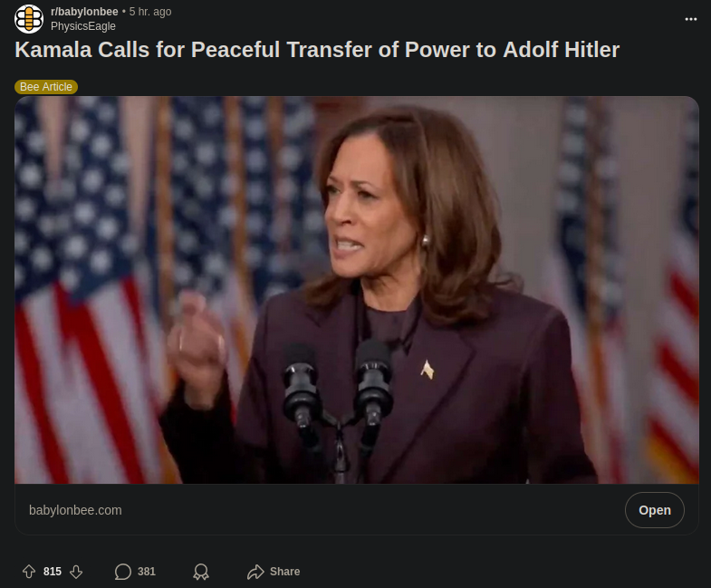Click the 815 vote score
Screen dimensions: 711x588
point(53,571)
